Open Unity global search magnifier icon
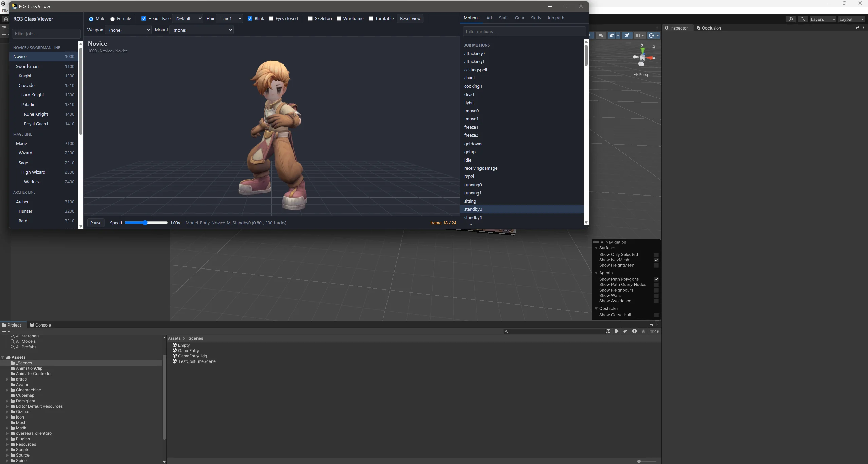This screenshot has height=464, width=868. [x=803, y=19]
